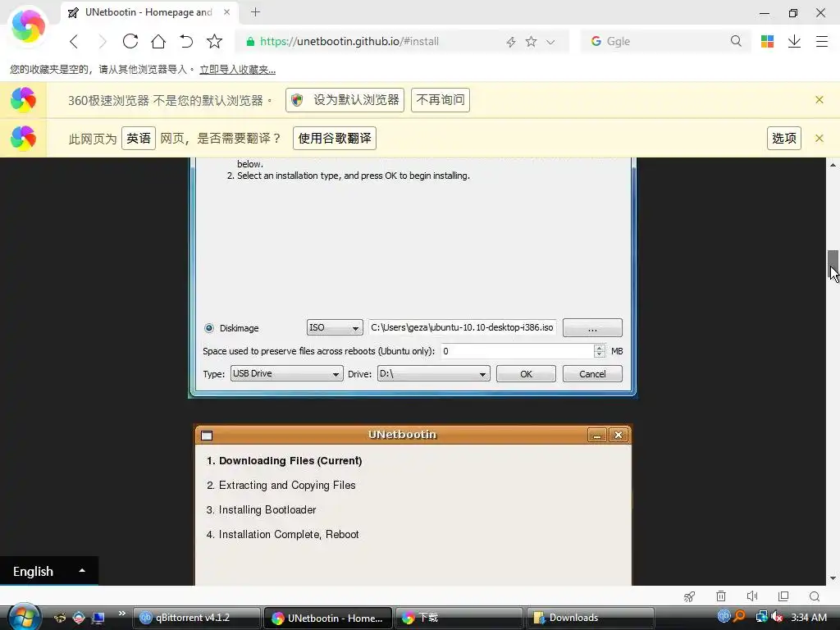The image size is (840, 630).
Task: Switch to the 下载 taskbar window
Action: tap(459, 618)
